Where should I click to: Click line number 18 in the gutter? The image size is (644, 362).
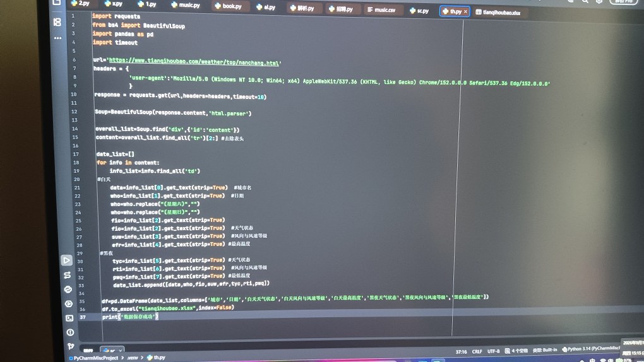(76, 163)
